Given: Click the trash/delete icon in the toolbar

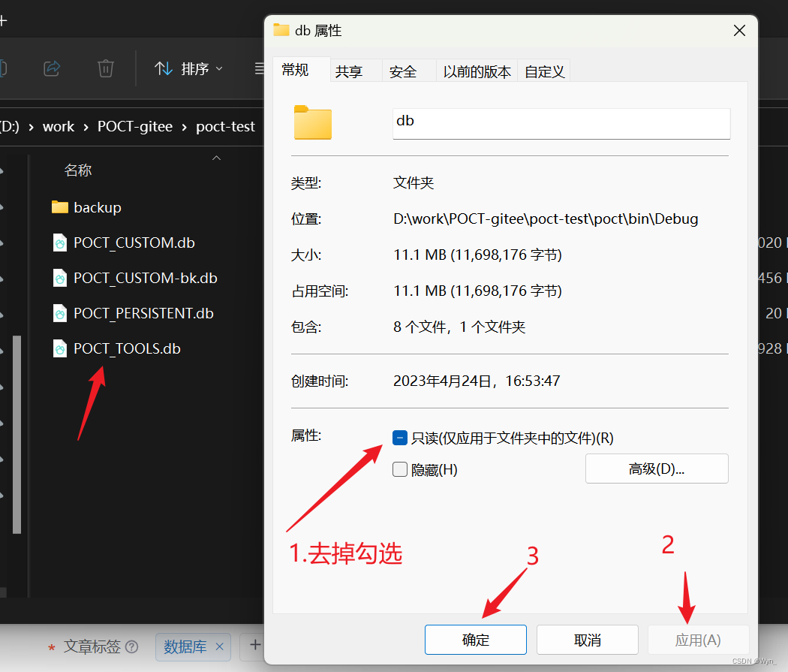Looking at the screenshot, I should click(x=105, y=68).
